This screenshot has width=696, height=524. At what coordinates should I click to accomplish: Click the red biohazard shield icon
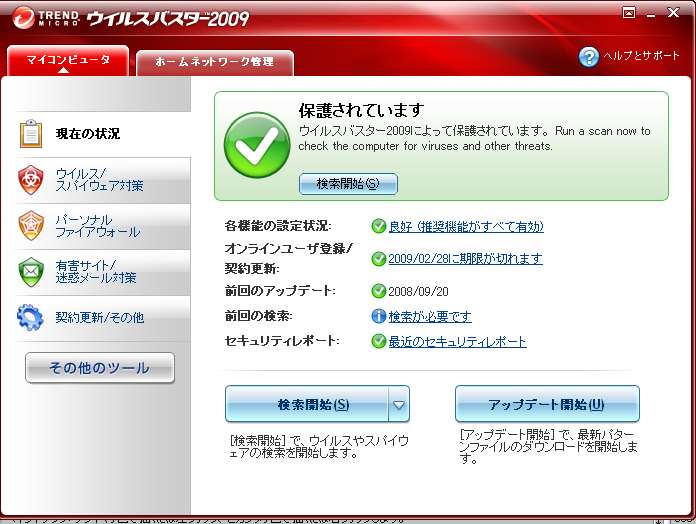pyautogui.click(x=31, y=180)
